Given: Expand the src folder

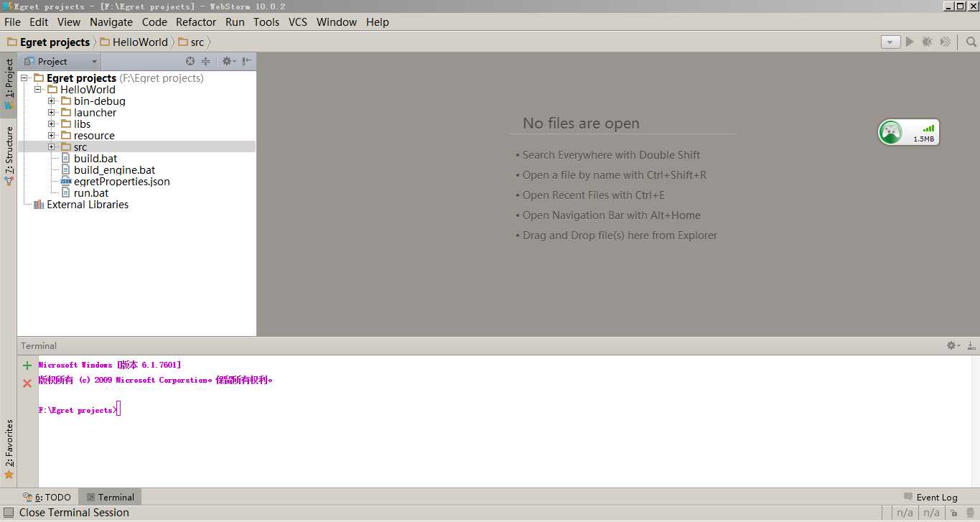Looking at the screenshot, I should click(52, 147).
